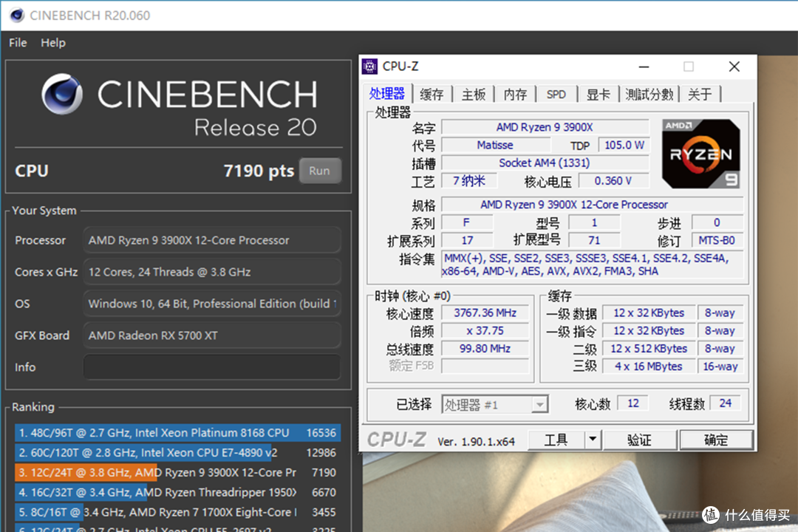Click the Processor field in Your System
Viewport: 798px width, 532px height.
(x=212, y=240)
